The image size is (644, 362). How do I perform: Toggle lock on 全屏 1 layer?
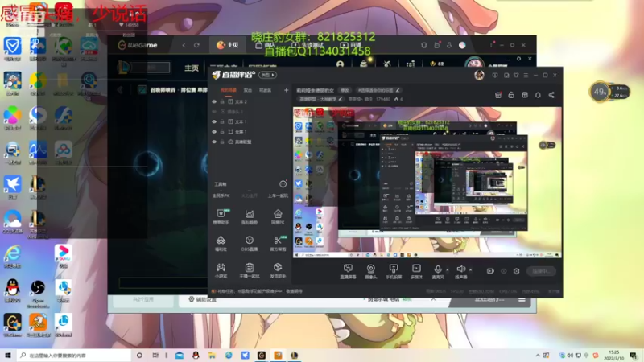[x=222, y=132]
